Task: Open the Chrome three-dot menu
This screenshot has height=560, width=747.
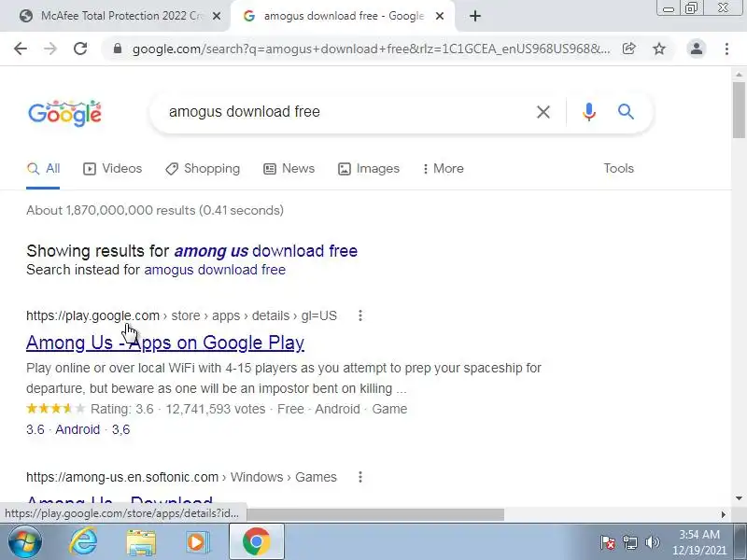Action: point(726,49)
